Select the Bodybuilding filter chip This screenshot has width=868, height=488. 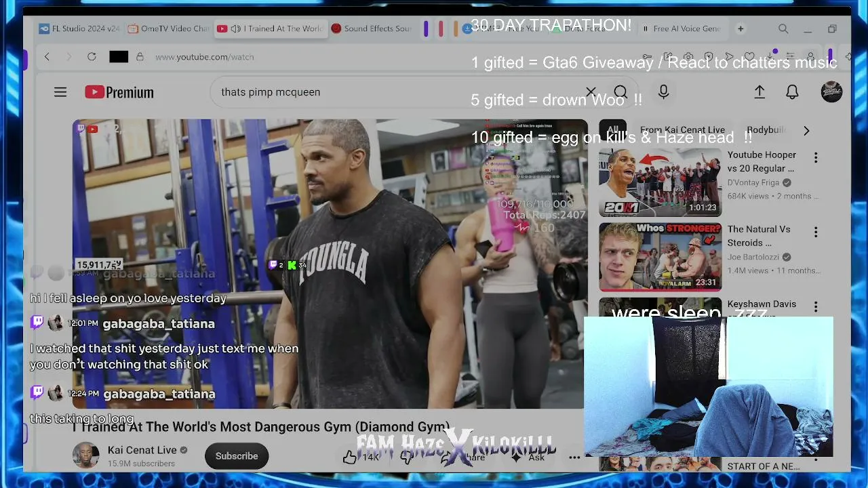pos(766,130)
